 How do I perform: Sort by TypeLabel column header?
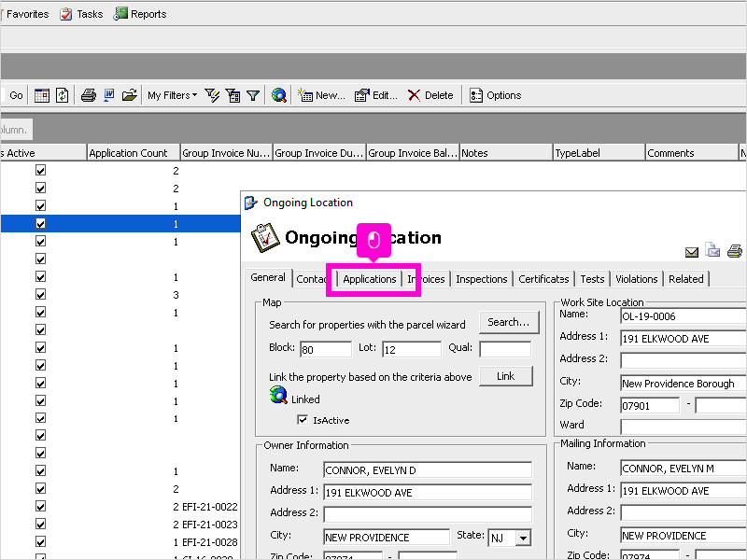599,153
